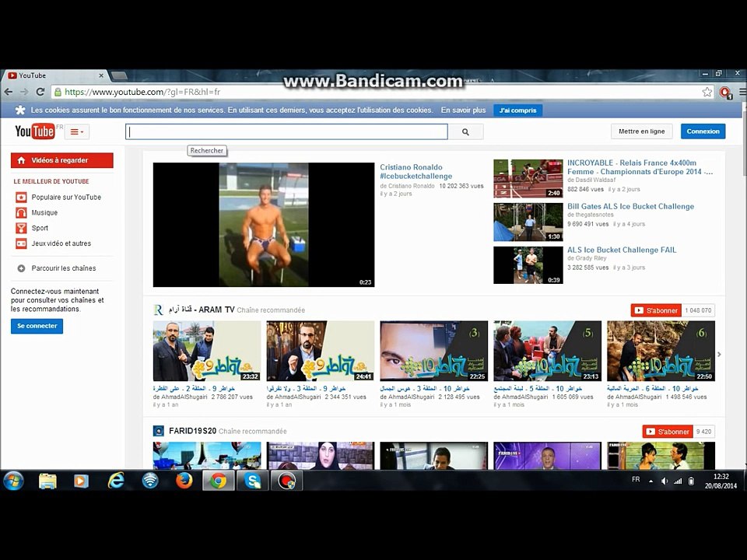747x560 pixels.
Task: Open the Musique sidebar entry text
Action: coord(44,212)
